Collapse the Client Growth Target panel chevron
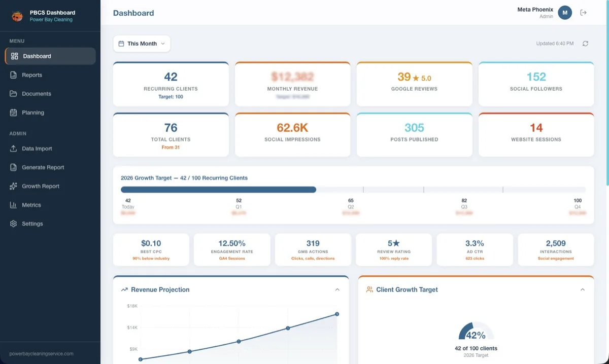The height and width of the screenshot is (364, 609). (x=583, y=289)
